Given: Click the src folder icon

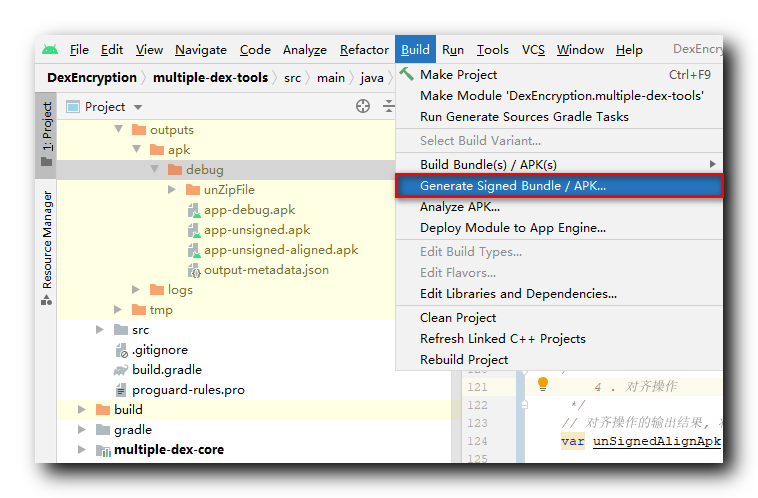Looking at the screenshot, I should tap(121, 329).
